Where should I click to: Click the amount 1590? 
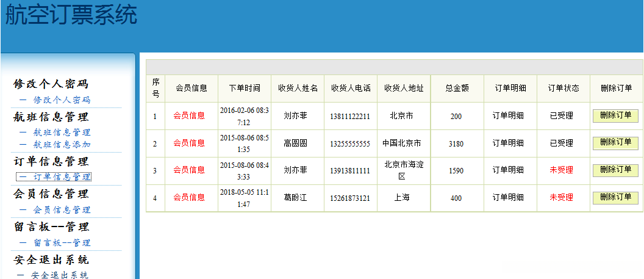tap(456, 171)
